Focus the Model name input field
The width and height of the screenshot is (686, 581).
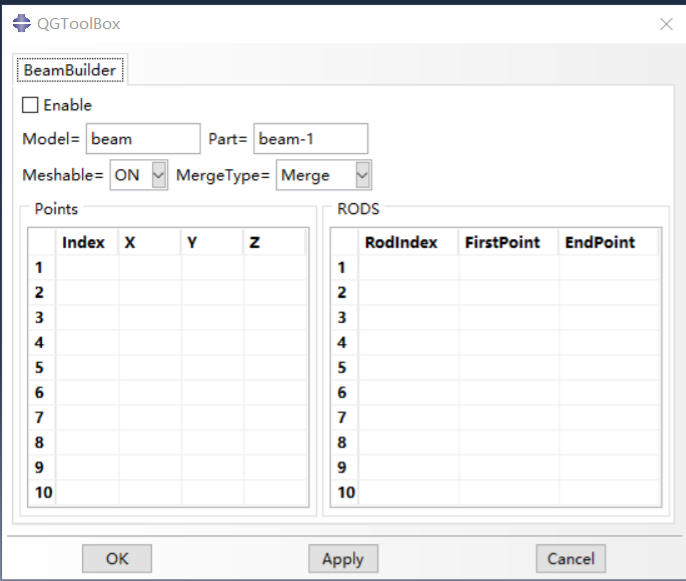[143, 139]
